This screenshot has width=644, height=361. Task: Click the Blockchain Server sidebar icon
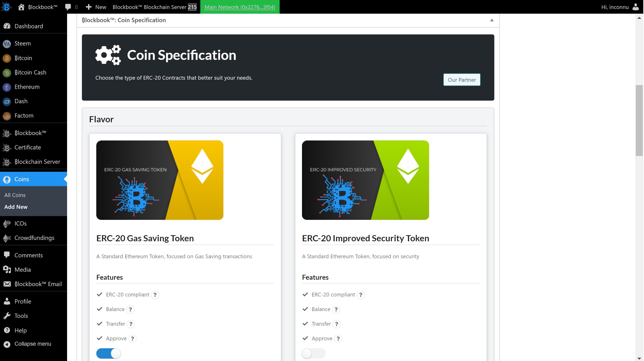pos(7,162)
